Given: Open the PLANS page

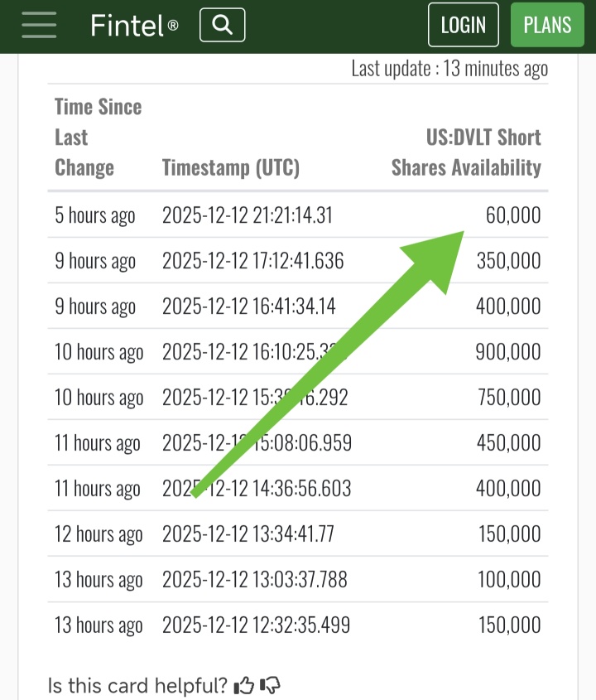Looking at the screenshot, I should coord(547,25).
